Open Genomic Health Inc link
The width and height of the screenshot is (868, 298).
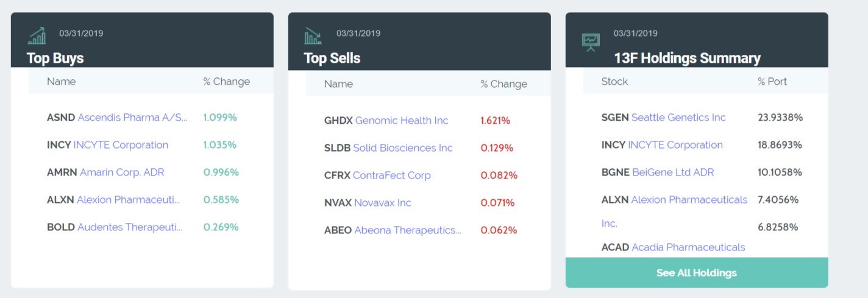pos(401,120)
